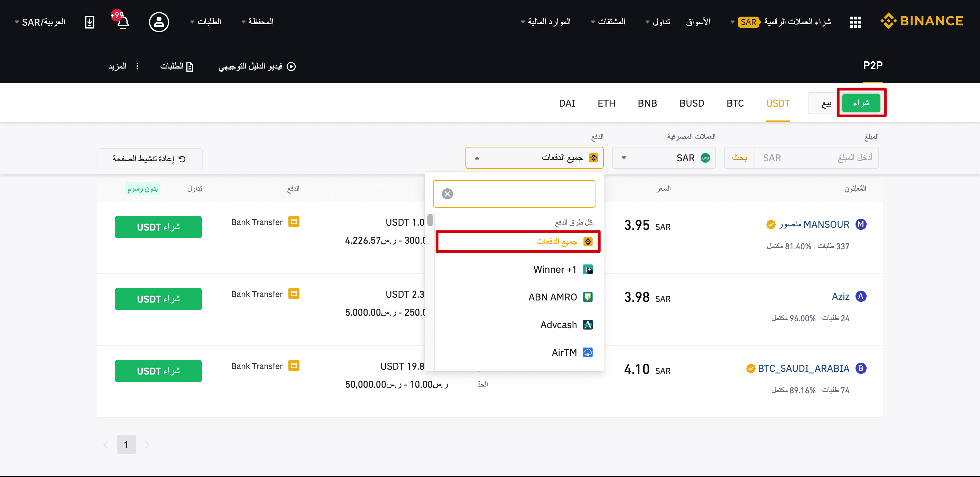Select جميع الدفعات option in list

click(518, 241)
